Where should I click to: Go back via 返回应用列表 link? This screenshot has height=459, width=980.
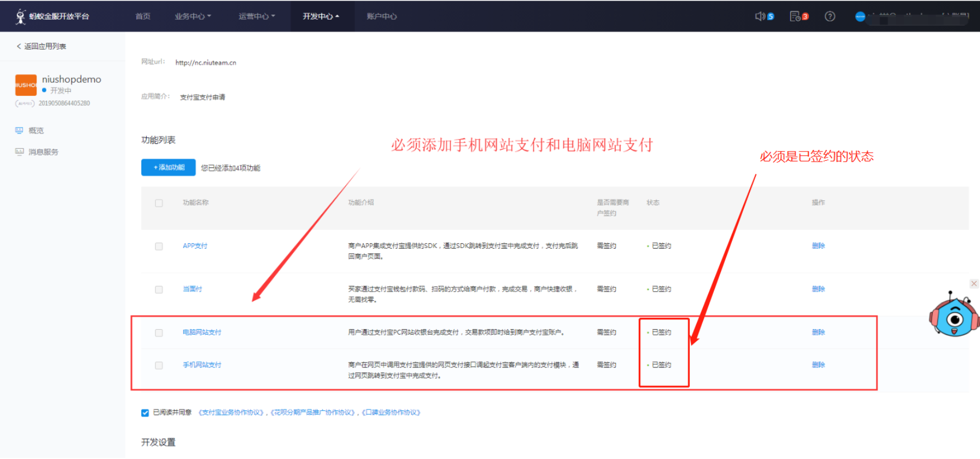tap(41, 46)
